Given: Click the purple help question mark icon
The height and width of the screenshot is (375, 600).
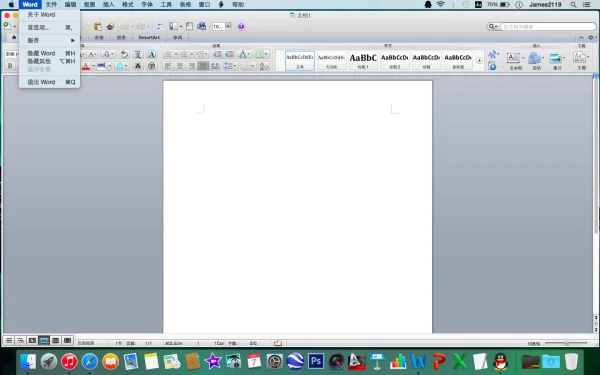Looking at the screenshot, I should coord(241,26).
